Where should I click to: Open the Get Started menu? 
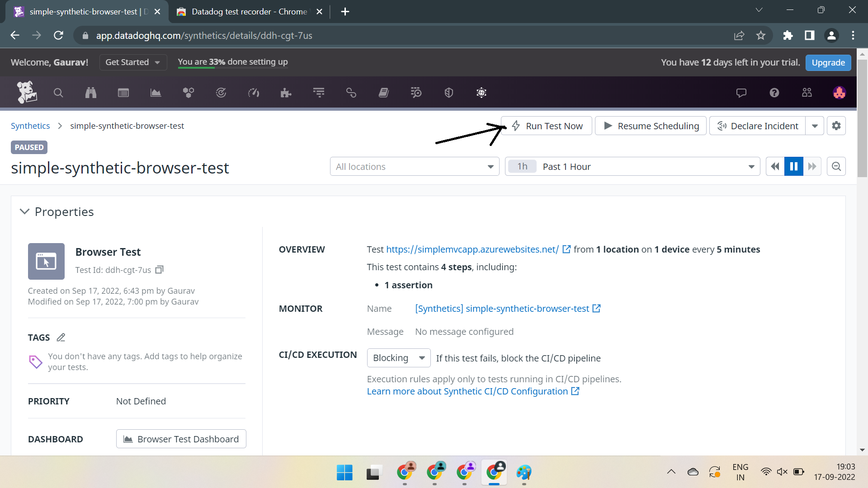(x=132, y=62)
